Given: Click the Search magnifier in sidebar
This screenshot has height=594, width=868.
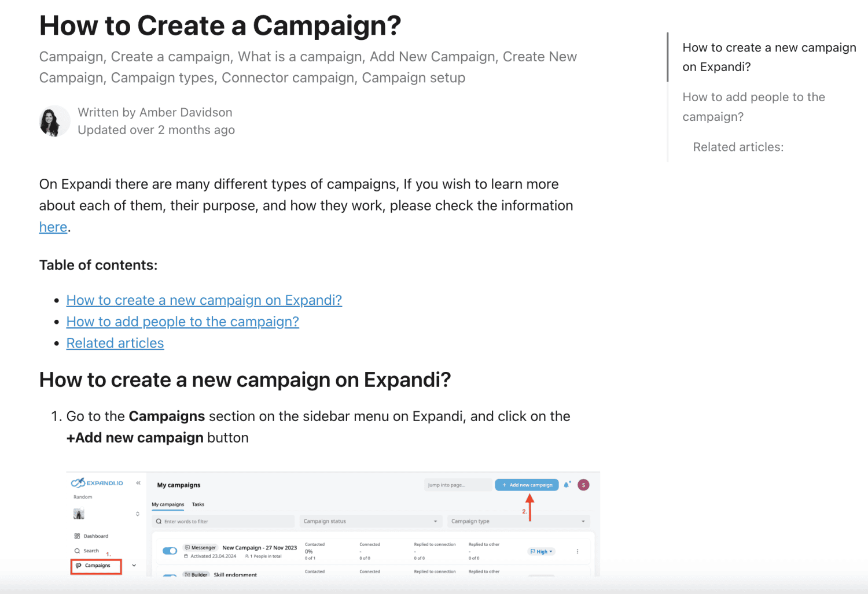Looking at the screenshot, I should (78, 551).
